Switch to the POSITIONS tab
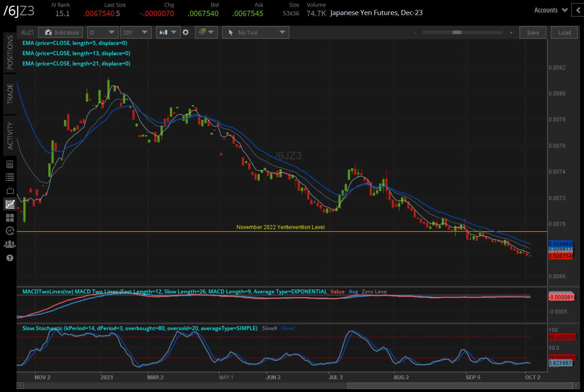584x392 pixels. click(10, 52)
